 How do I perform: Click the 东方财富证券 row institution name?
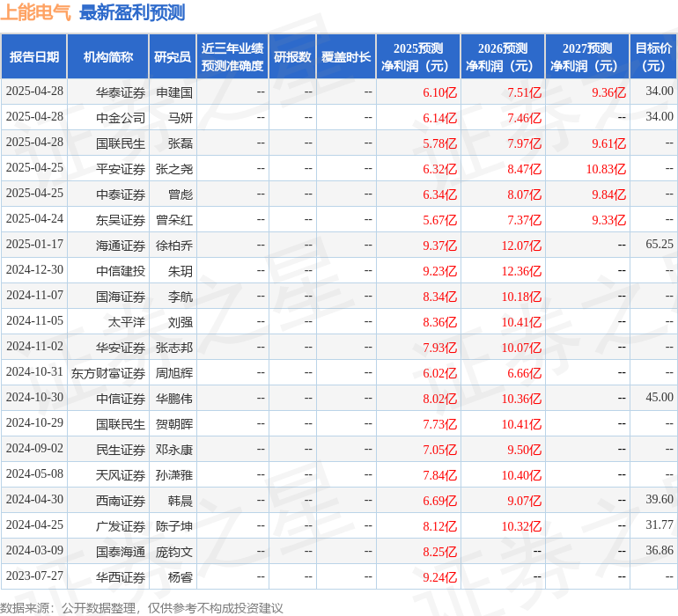coord(108,373)
